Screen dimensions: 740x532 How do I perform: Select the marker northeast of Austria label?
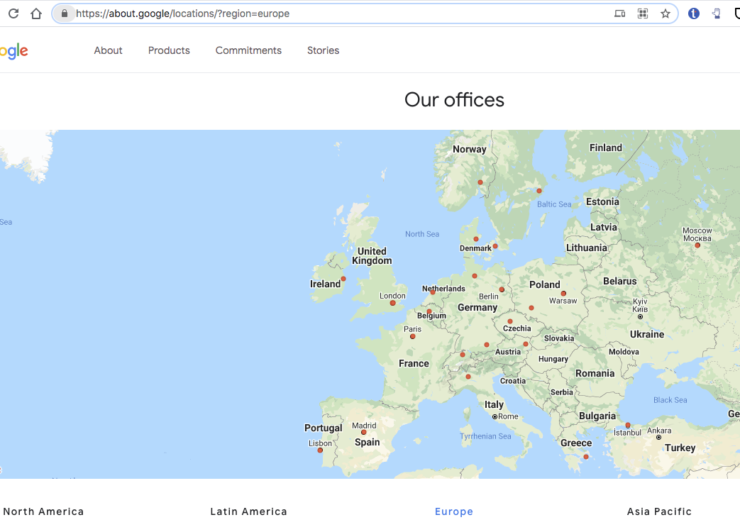tap(525, 344)
